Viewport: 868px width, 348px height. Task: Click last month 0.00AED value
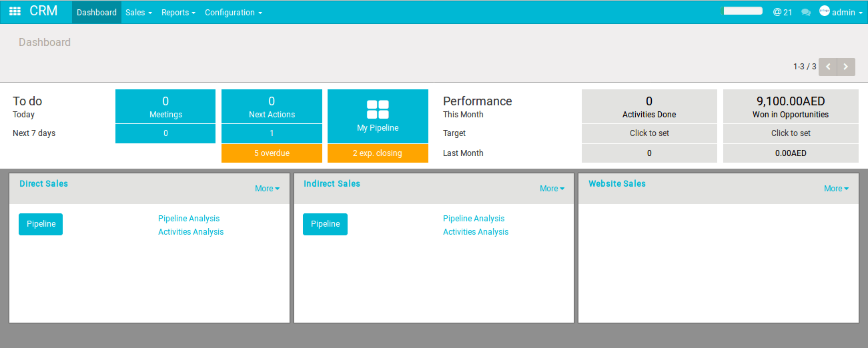pos(791,153)
